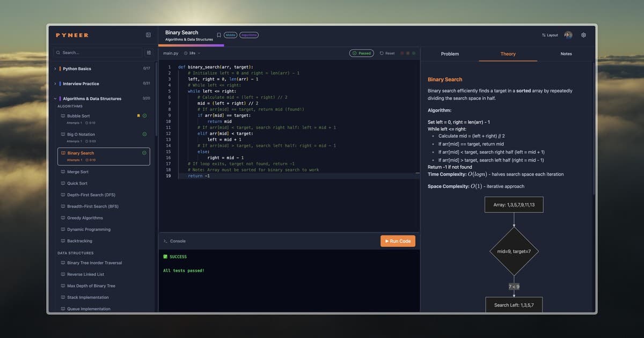This screenshot has height=338, width=644.
Task: Toggle Binary Search's completion checkmark circle
Action: click(145, 153)
